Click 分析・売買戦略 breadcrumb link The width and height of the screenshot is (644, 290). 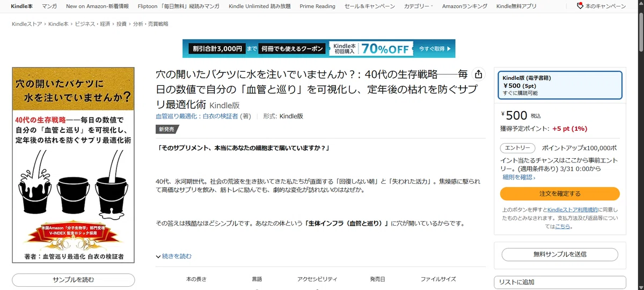150,24
